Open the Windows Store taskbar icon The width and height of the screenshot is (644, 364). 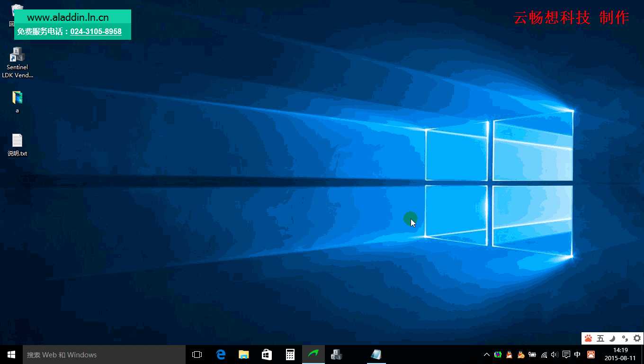[x=267, y=355]
